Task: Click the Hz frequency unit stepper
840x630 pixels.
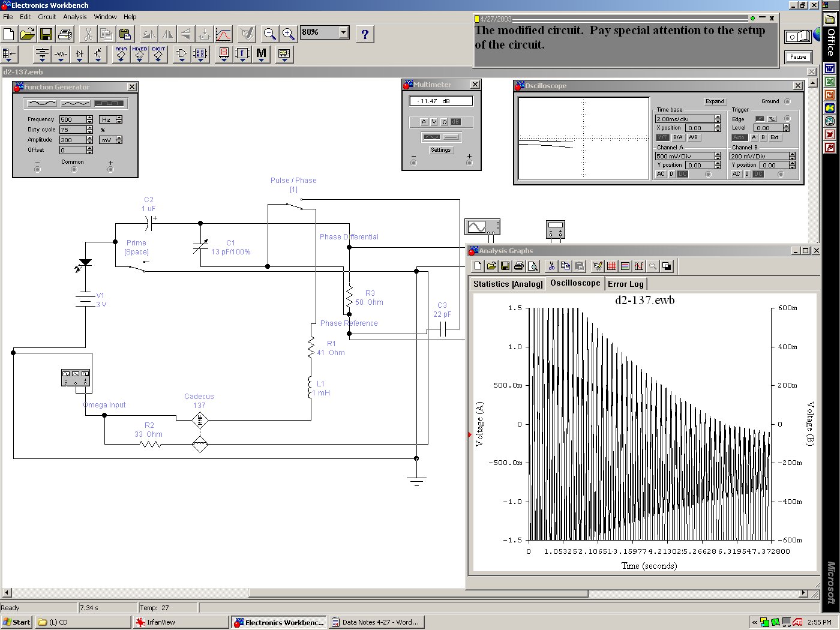Action: [x=119, y=119]
